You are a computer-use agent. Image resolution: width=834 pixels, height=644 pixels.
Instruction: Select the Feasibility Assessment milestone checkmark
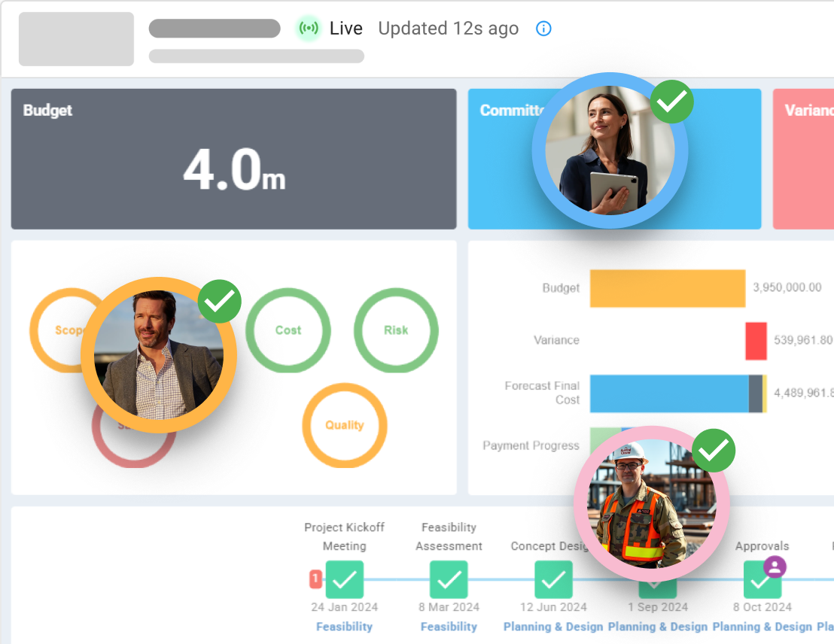[x=449, y=579]
